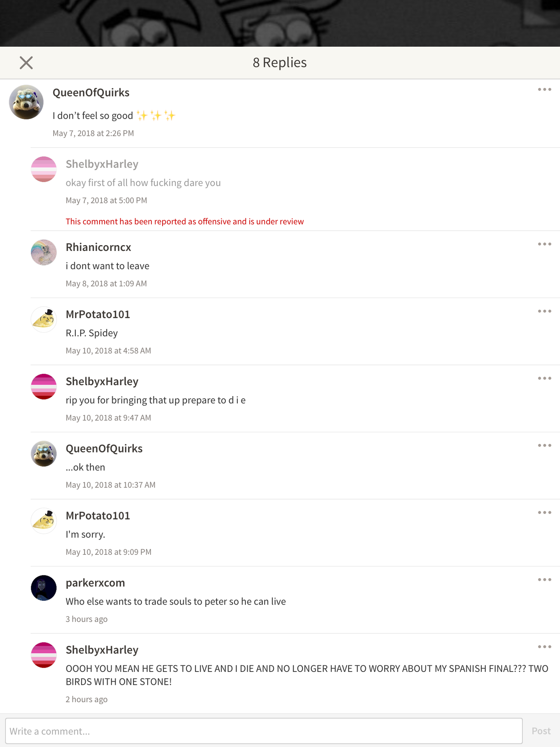Tap QueenOfQuirks' avatar on top comment
Viewport: 560px width, 747px height.
(x=26, y=102)
